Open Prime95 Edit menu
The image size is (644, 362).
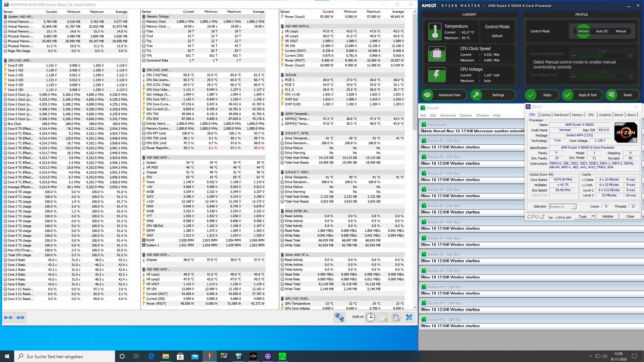[433, 115]
